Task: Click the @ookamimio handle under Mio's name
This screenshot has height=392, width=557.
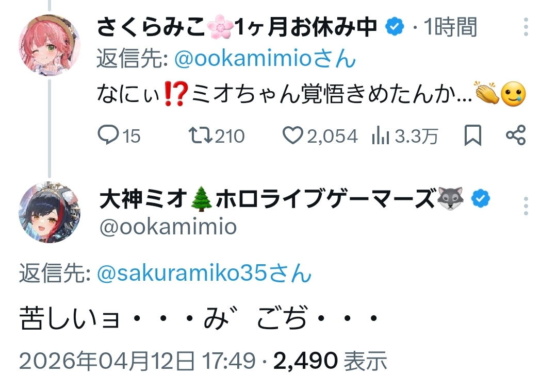Action: pyautogui.click(x=168, y=227)
